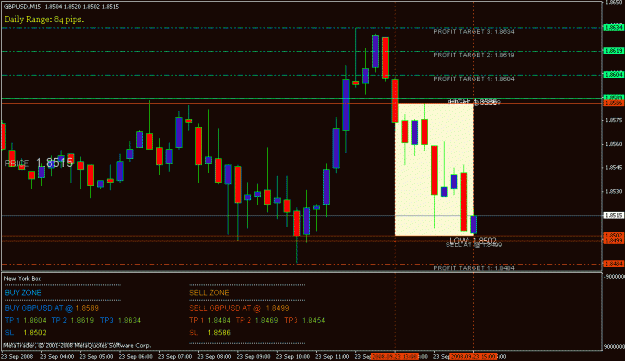Click the '23 Sep 09:00' time axis label
The width and height of the screenshot is (625, 361).
coord(254,357)
